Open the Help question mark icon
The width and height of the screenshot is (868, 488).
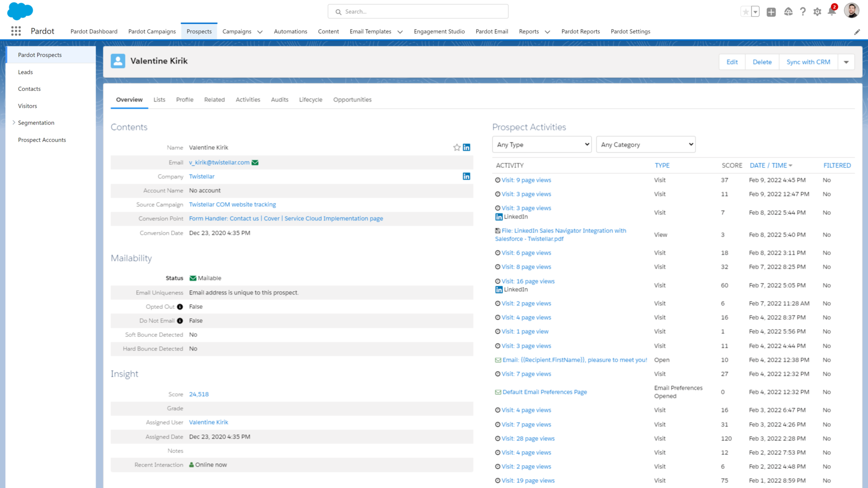click(802, 11)
